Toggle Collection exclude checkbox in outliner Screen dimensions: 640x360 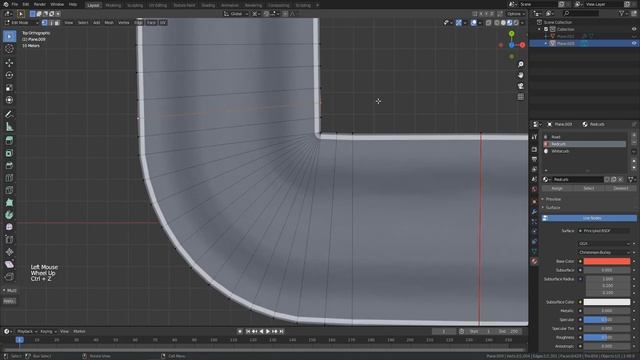click(546, 29)
